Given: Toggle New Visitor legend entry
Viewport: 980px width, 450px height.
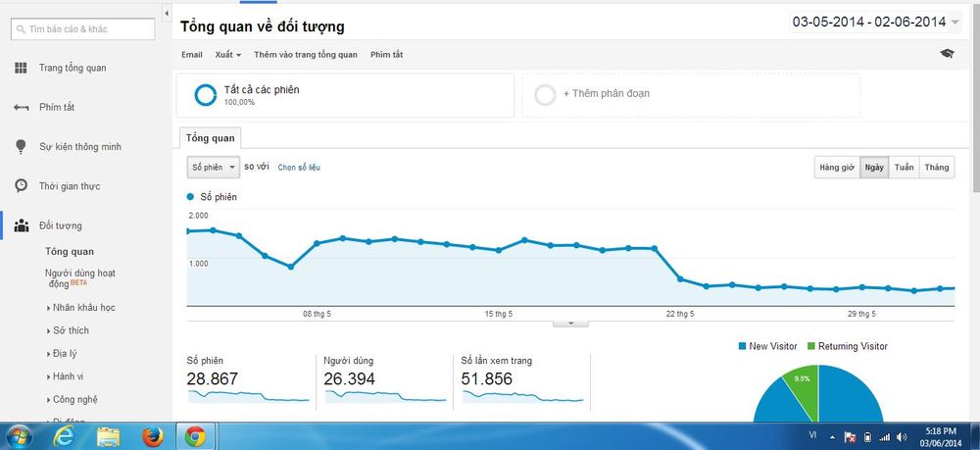Looking at the screenshot, I should 768,346.
